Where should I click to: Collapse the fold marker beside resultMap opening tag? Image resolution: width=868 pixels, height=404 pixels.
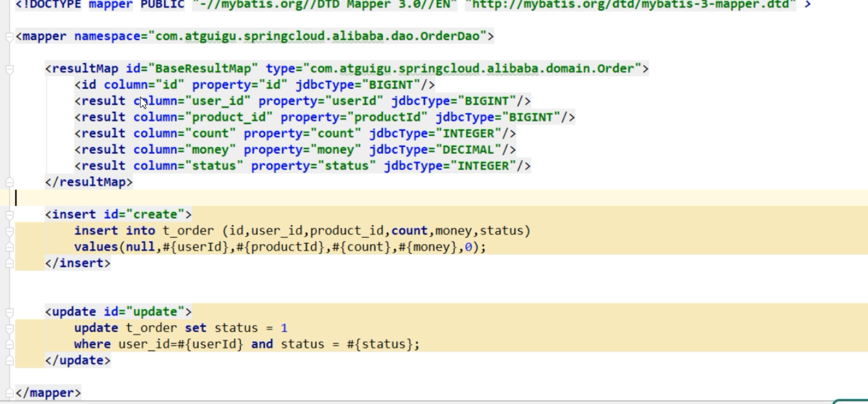9,69
